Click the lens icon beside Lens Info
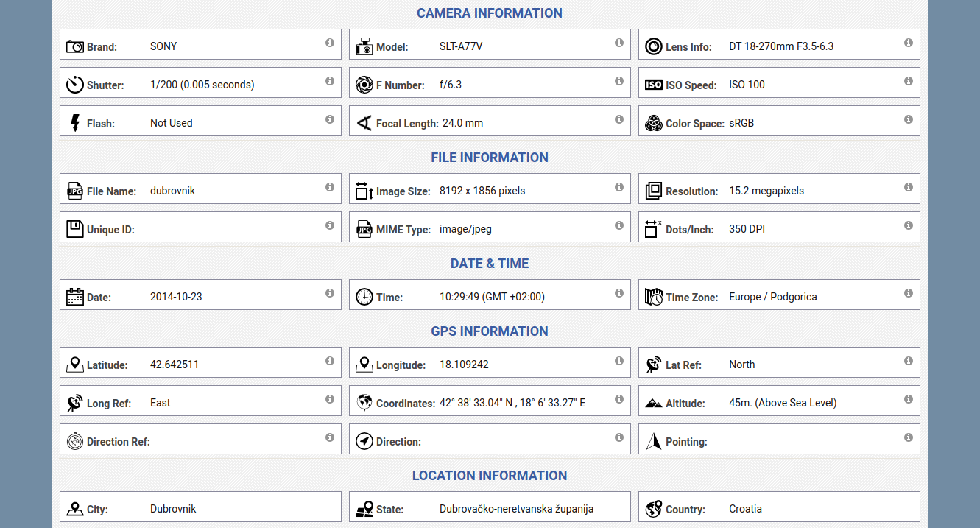980x528 pixels. 654,46
